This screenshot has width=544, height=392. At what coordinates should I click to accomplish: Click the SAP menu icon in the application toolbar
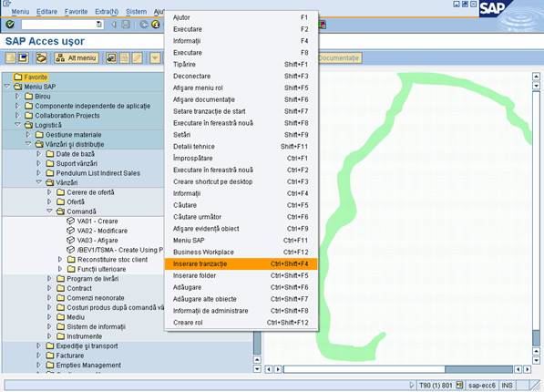(24, 58)
